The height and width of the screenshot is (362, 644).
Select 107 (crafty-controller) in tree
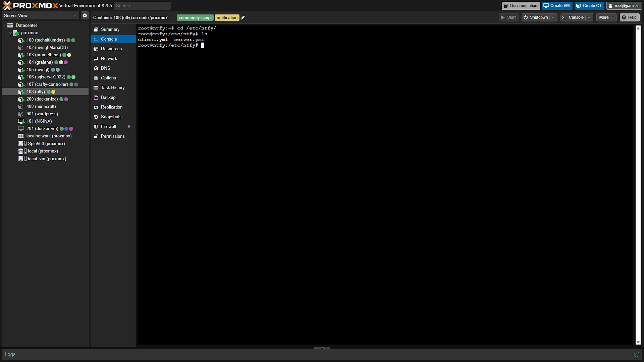tap(45, 84)
